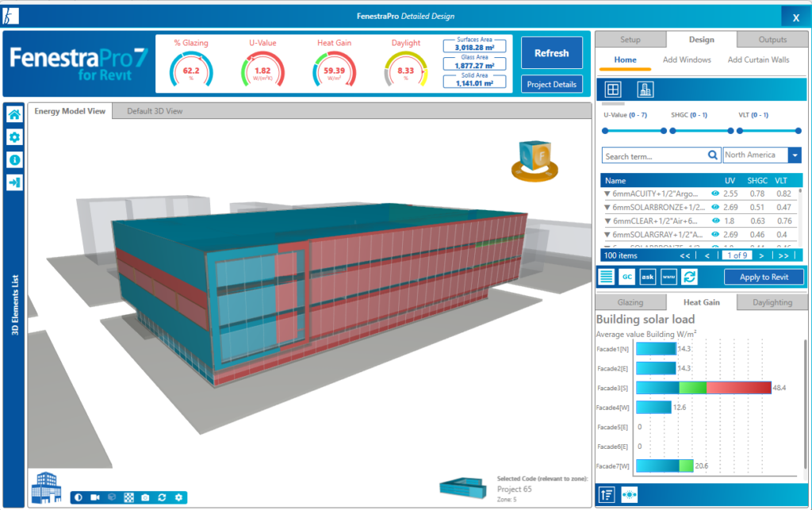Image resolution: width=812 pixels, height=510 pixels.
Task: Click the Name column header
Action: (x=615, y=181)
